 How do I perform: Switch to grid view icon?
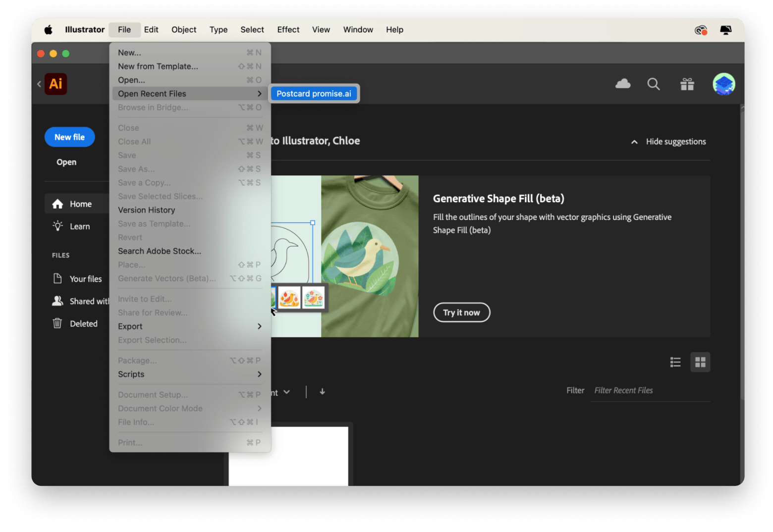coord(700,362)
